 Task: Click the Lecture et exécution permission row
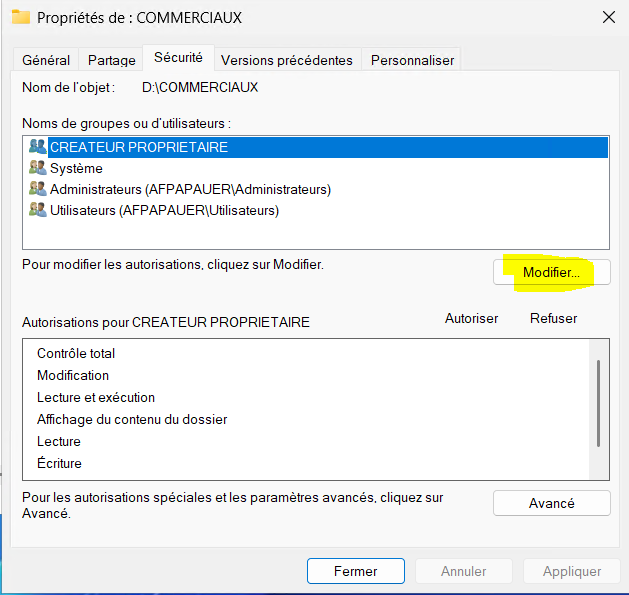[96, 397]
